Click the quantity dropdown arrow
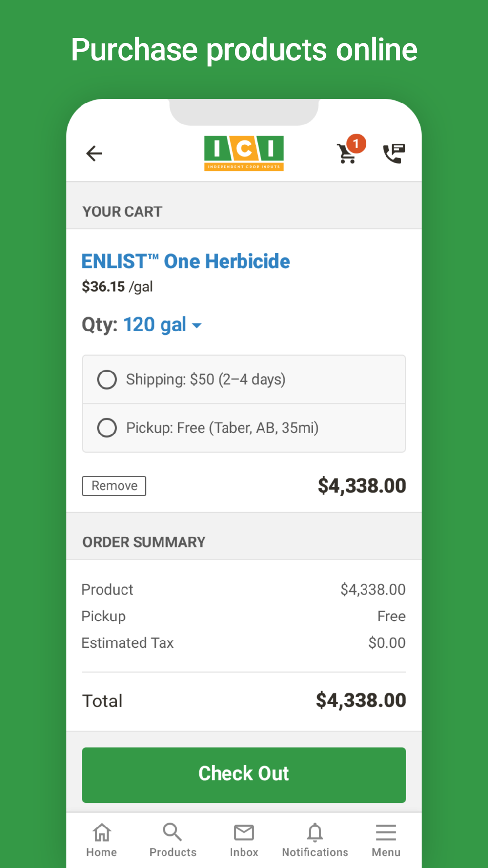This screenshot has width=488, height=868. tap(197, 326)
